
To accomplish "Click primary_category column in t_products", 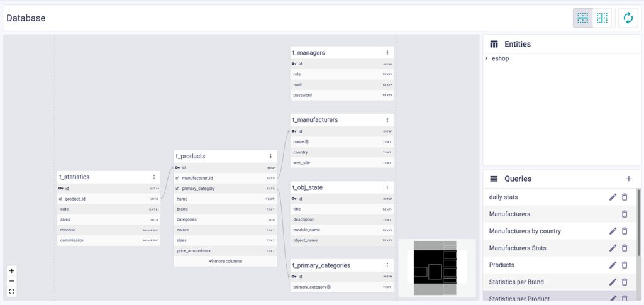I will (x=225, y=189).
